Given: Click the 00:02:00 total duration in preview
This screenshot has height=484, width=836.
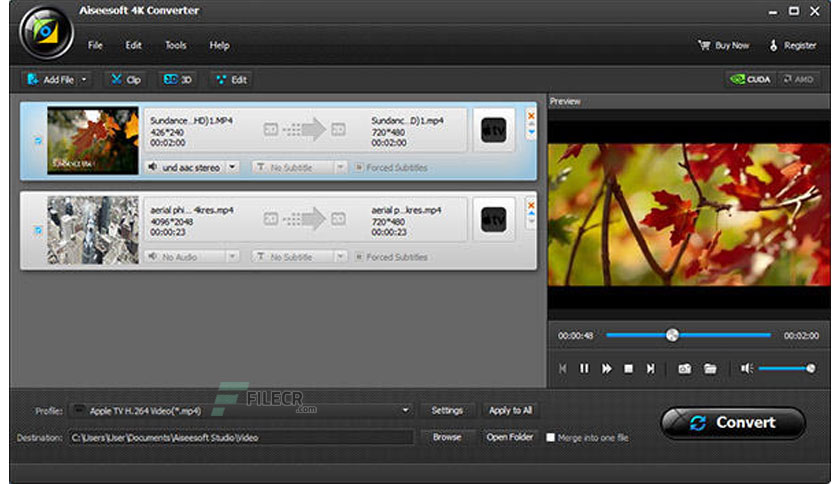Looking at the screenshot, I should click(801, 336).
